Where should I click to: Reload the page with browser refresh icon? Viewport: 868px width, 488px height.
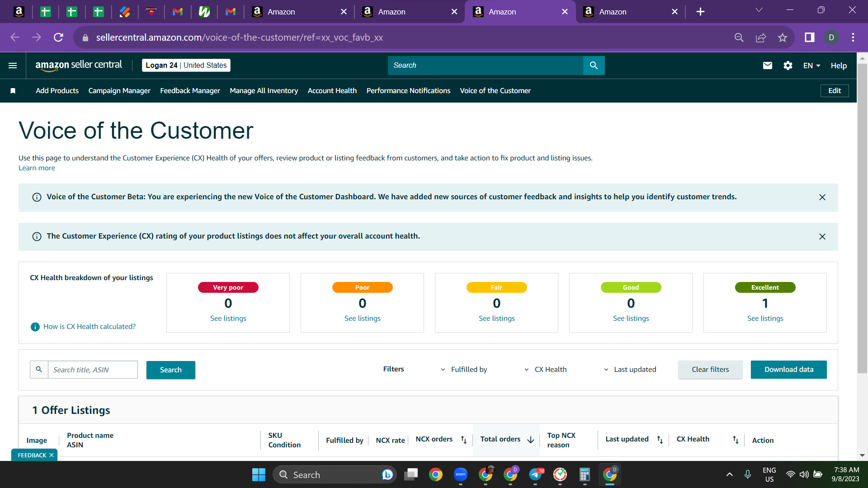point(58,38)
